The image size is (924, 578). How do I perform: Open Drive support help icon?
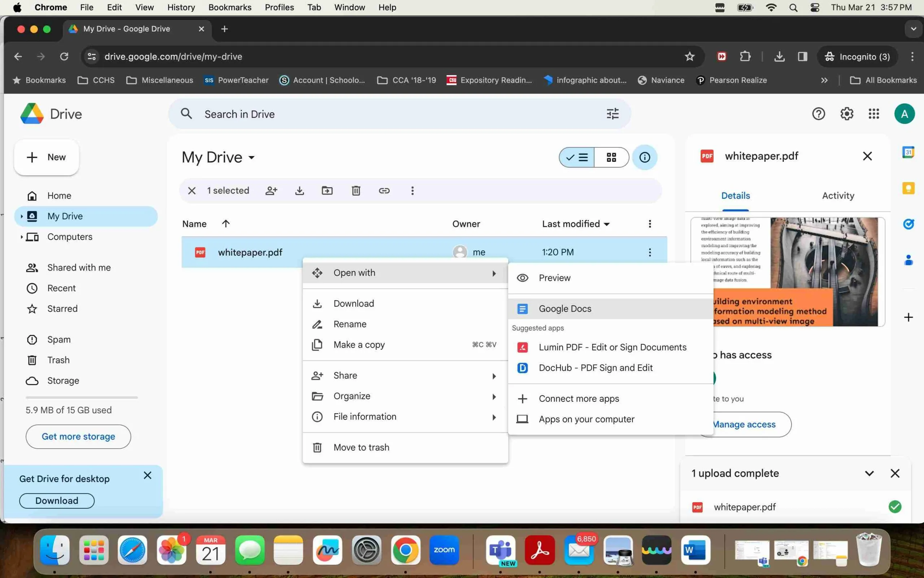coord(819,114)
